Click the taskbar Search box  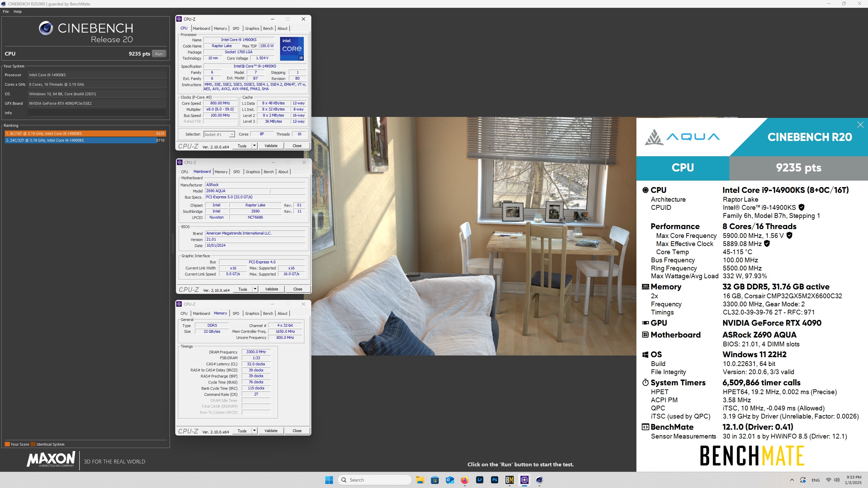tap(375, 480)
